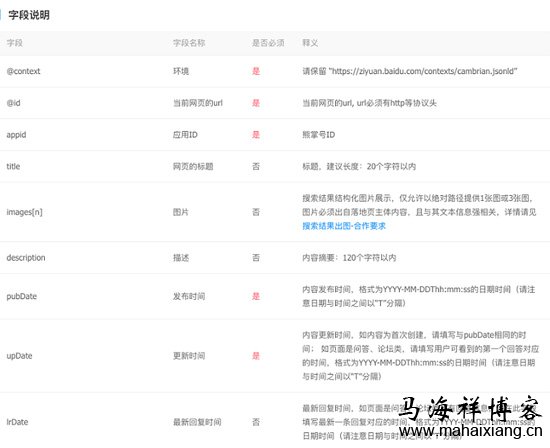
Task: Select the description field cell
Action: pos(26,258)
